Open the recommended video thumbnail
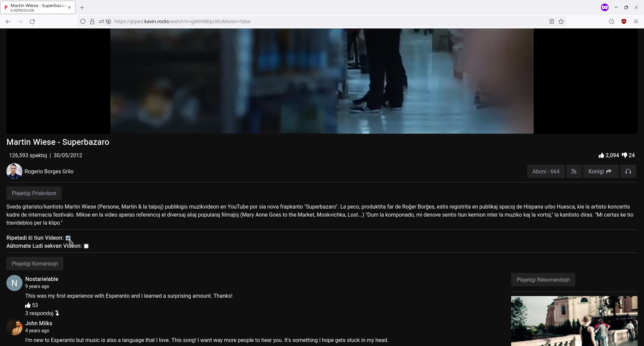 [574, 321]
